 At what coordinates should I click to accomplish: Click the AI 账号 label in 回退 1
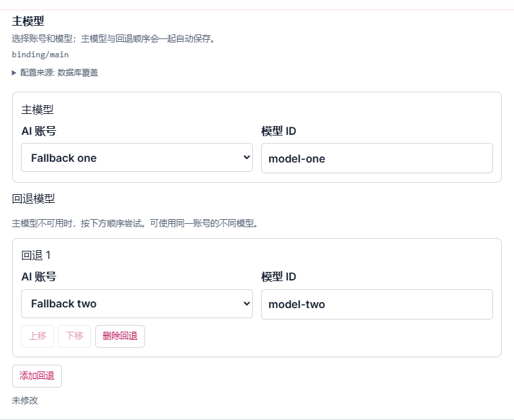[38, 277]
